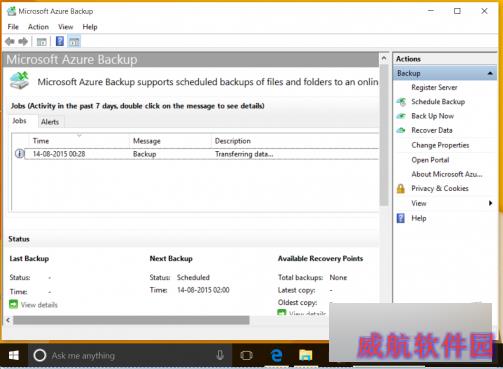Click Next Backup time 14-08-2015 02:00

(203, 290)
